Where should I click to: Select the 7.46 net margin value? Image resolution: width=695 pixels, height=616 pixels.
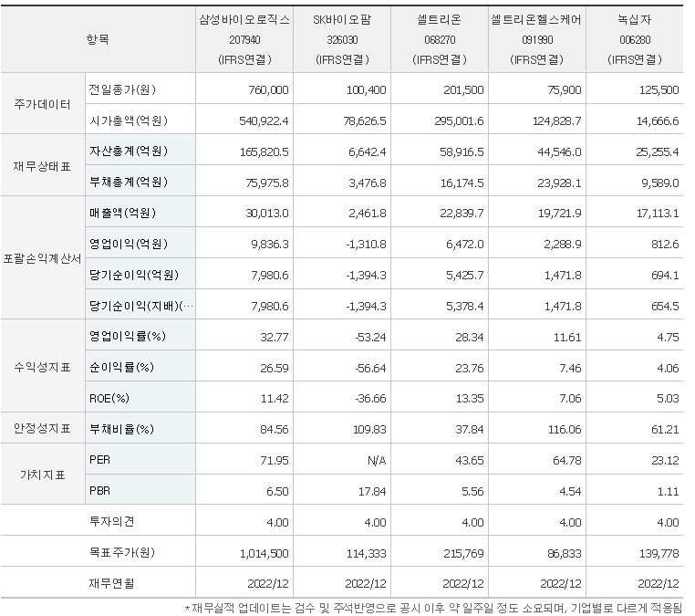click(570, 369)
